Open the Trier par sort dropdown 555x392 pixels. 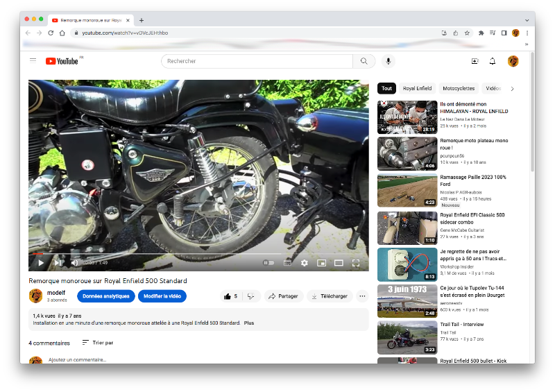pos(98,343)
